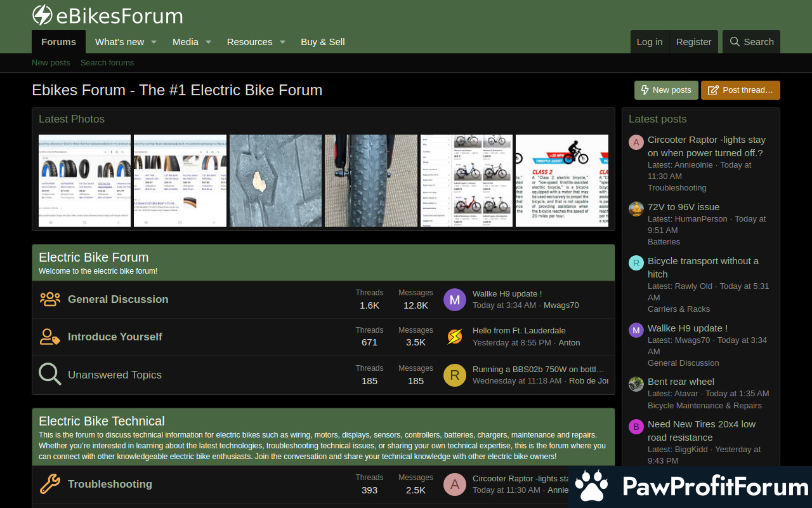This screenshot has height=508, width=812.
Task: Click the A avatar in Troubleshooting row
Action: [455, 485]
